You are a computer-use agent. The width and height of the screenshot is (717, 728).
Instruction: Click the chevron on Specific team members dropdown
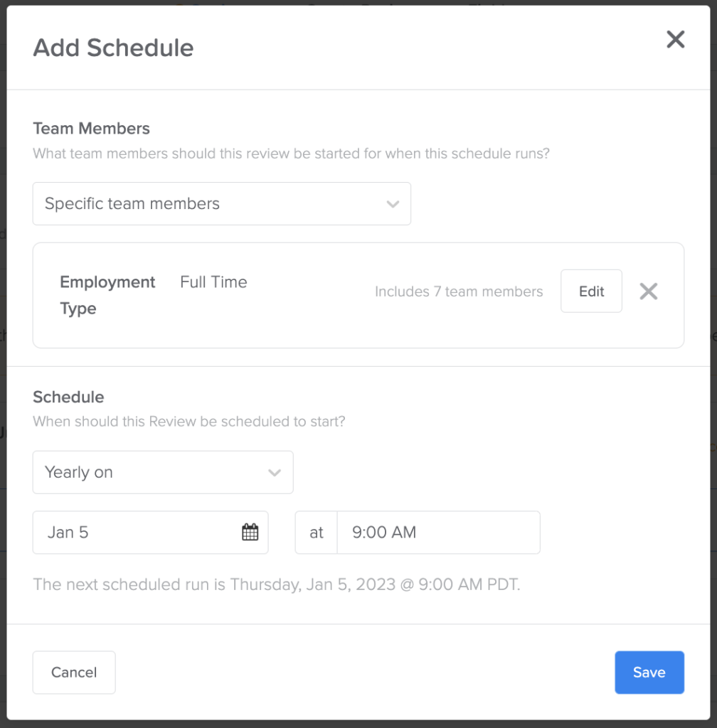pyautogui.click(x=393, y=204)
